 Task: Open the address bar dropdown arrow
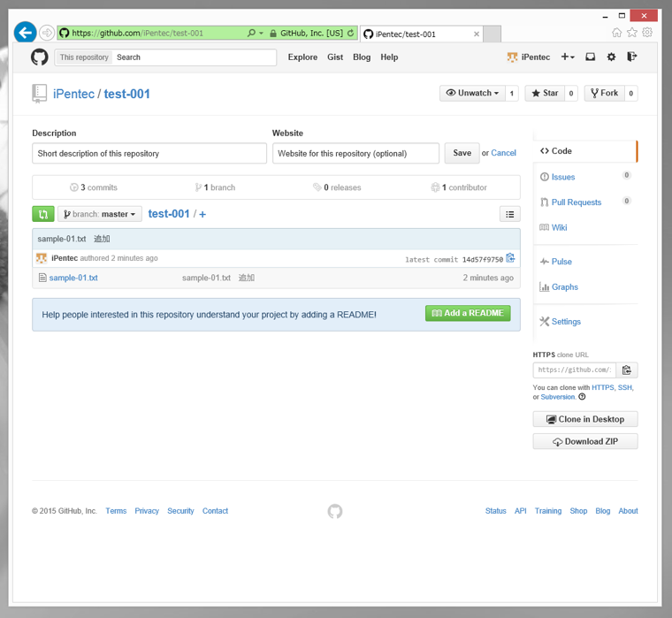point(261,33)
